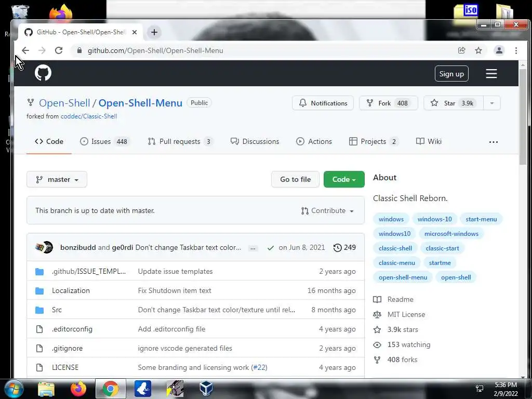
Task: Open the Projects tab
Action: tap(374, 141)
